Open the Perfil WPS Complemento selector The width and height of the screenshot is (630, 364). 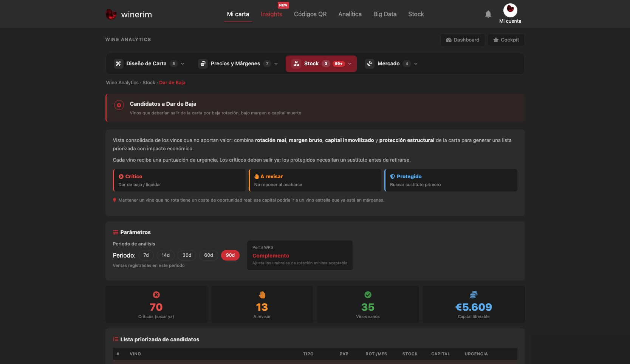pyautogui.click(x=300, y=255)
